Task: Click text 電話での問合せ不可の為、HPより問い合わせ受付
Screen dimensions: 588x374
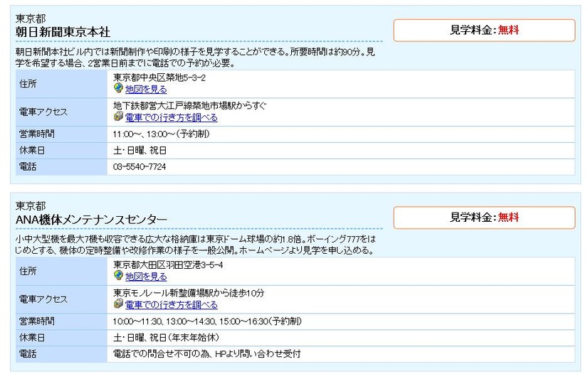Action: (207, 354)
